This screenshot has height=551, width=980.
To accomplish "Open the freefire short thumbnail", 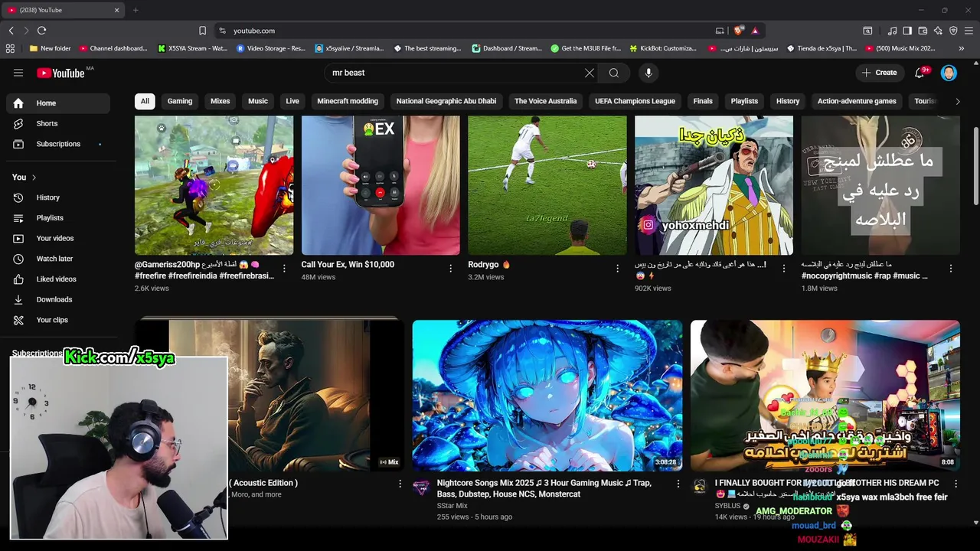I will pos(214,185).
